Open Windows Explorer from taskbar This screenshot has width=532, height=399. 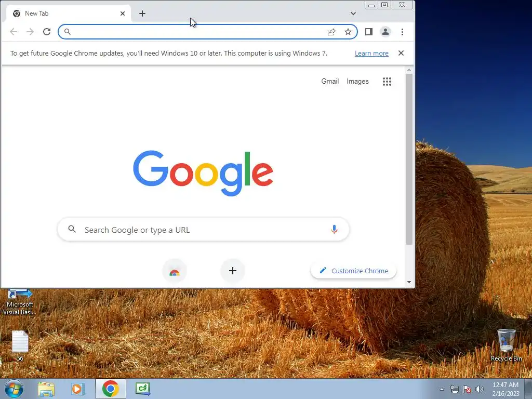coord(46,389)
